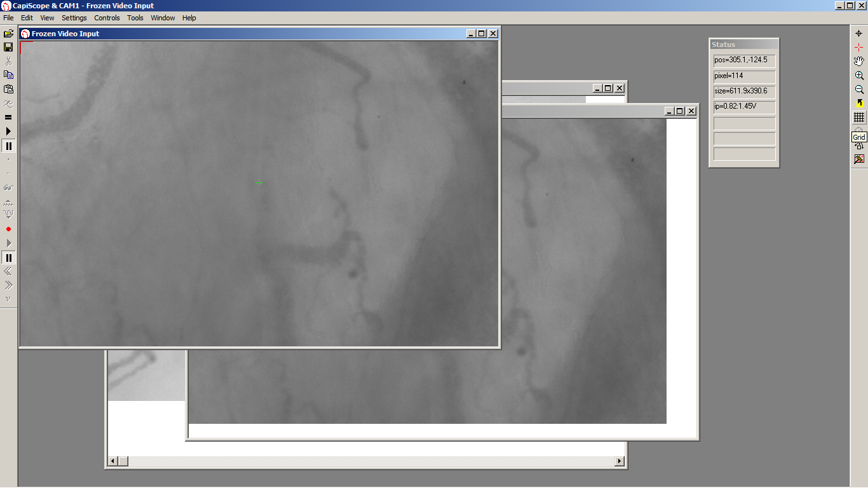Click the black crosshair target tool
868x488 pixels.
click(859, 33)
